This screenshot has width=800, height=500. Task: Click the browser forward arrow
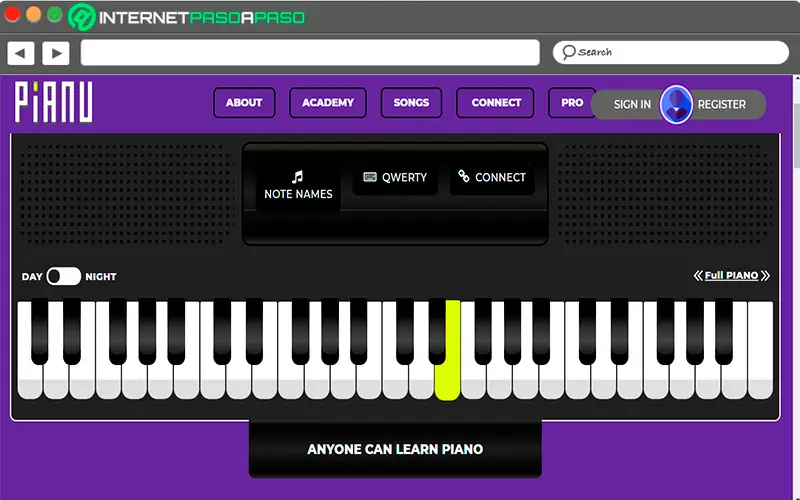pyautogui.click(x=56, y=53)
